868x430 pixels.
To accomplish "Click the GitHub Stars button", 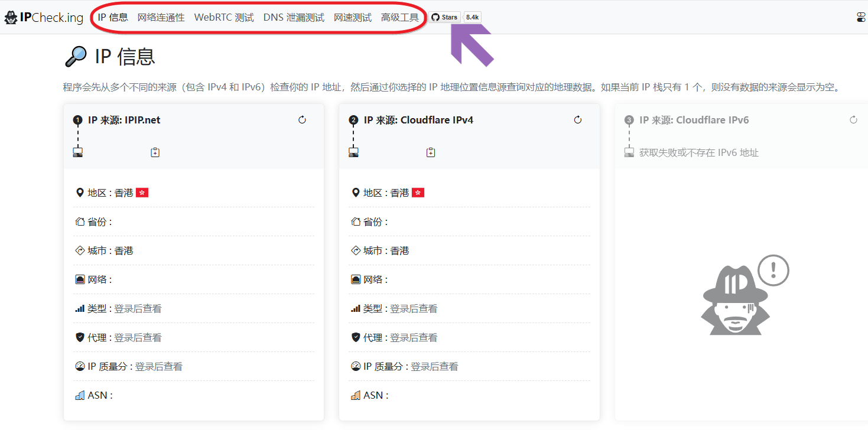I will pyautogui.click(x=445, y=17).
